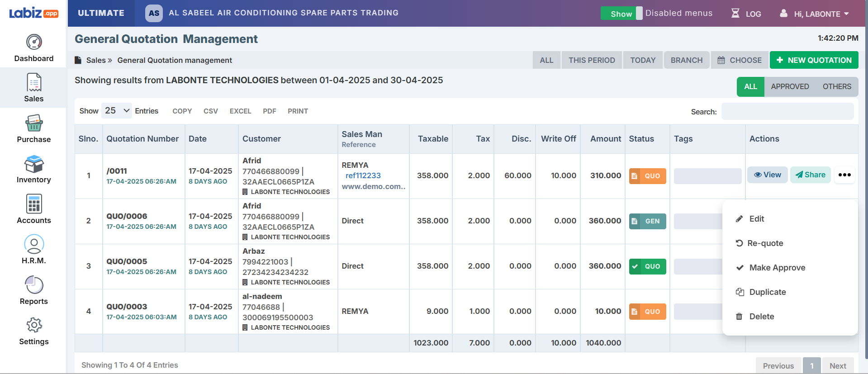The image size is (868, 374).
Task: Select the ALL status filter
Action: pyautogui.click(x=750, y=86)
